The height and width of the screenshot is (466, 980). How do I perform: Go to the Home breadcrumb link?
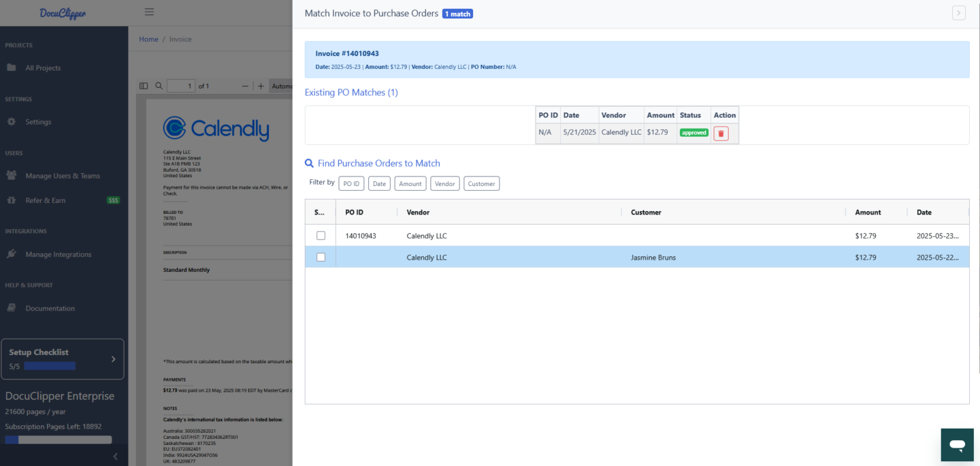(x=148, y=39)
